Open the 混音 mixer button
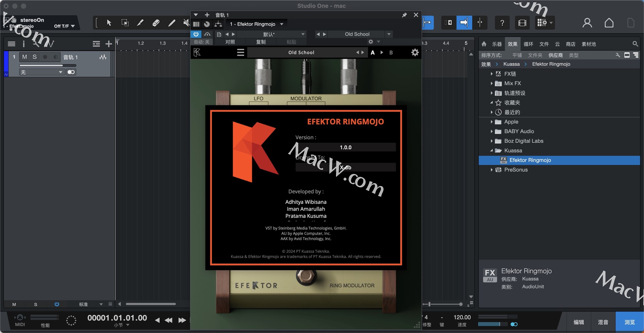 coord(603,322)
